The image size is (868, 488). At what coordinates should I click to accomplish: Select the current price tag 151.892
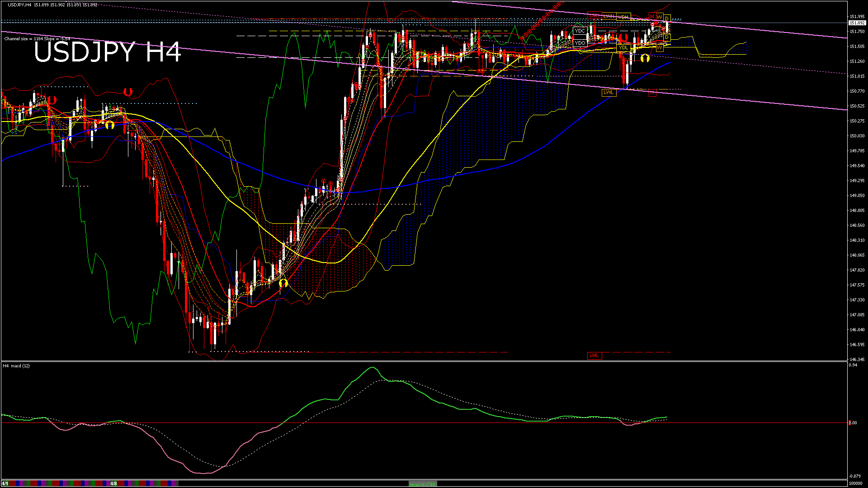[x=857, y=23]
